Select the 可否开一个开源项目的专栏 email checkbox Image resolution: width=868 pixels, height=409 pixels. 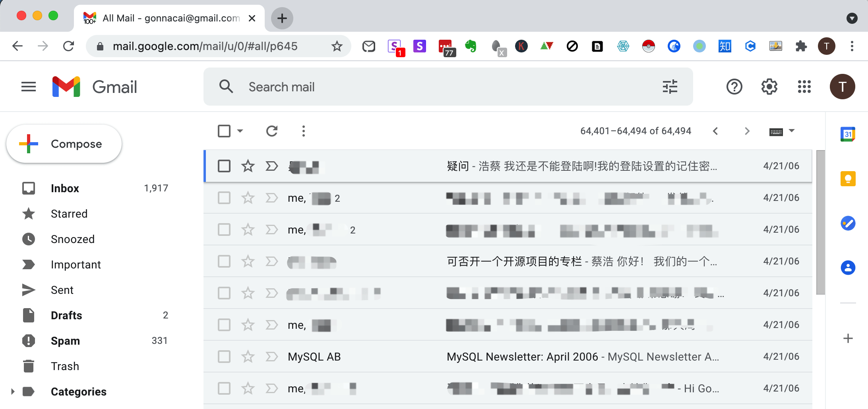click(224, 261)
